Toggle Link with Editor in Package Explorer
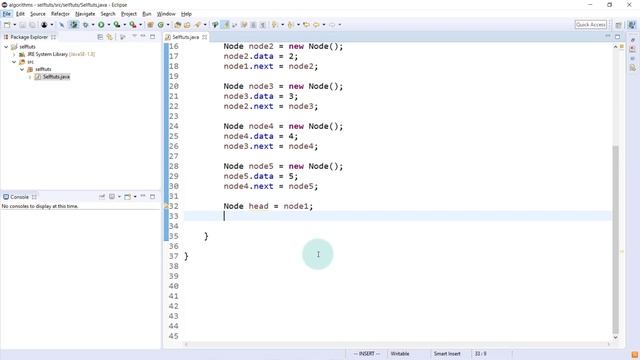Screen dimensions: 640x360 coord(109,37)
